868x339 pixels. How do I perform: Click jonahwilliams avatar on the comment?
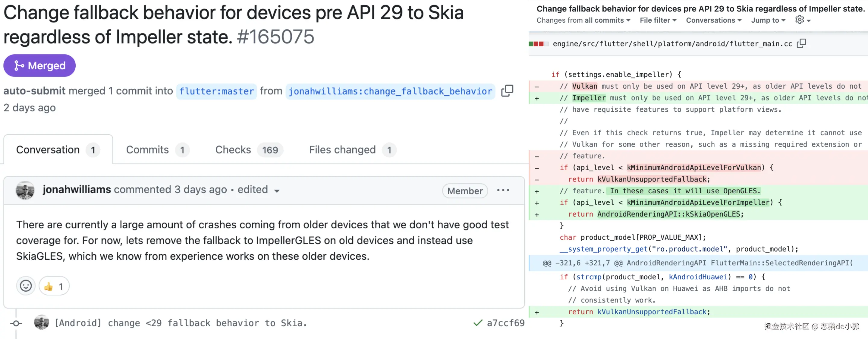[25, 190]
